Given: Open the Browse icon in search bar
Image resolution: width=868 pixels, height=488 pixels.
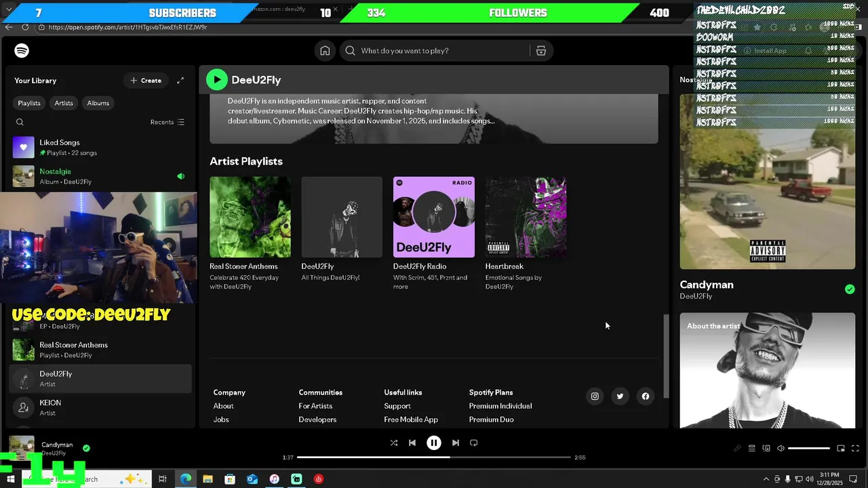Looking at the screenshot, I should coord(541,51).
